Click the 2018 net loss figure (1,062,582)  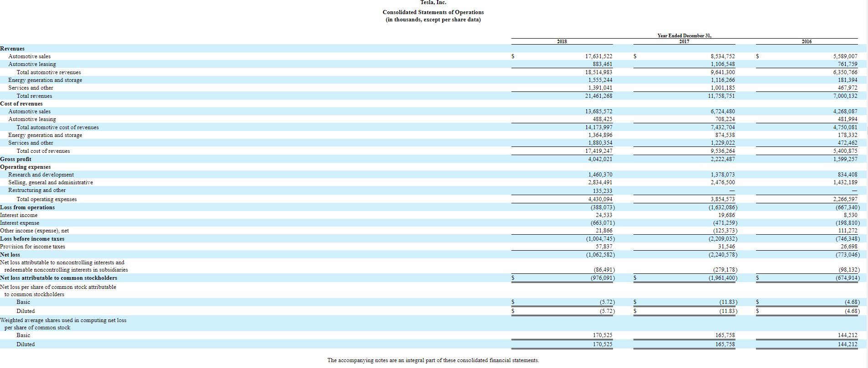[x=600, y=255]
